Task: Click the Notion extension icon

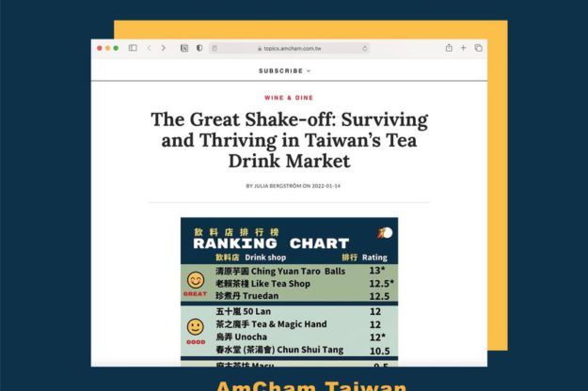Action: click(x=184, y=48)
